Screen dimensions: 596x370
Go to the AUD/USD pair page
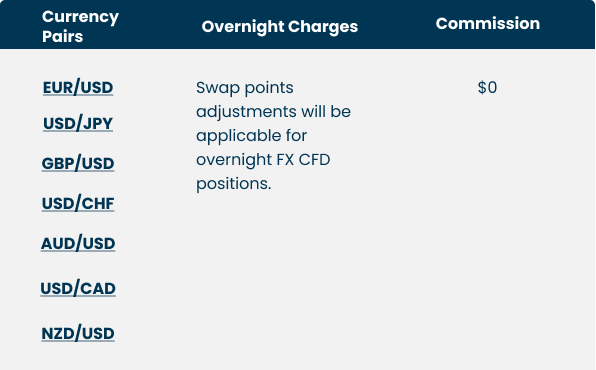tap(78, 243)
